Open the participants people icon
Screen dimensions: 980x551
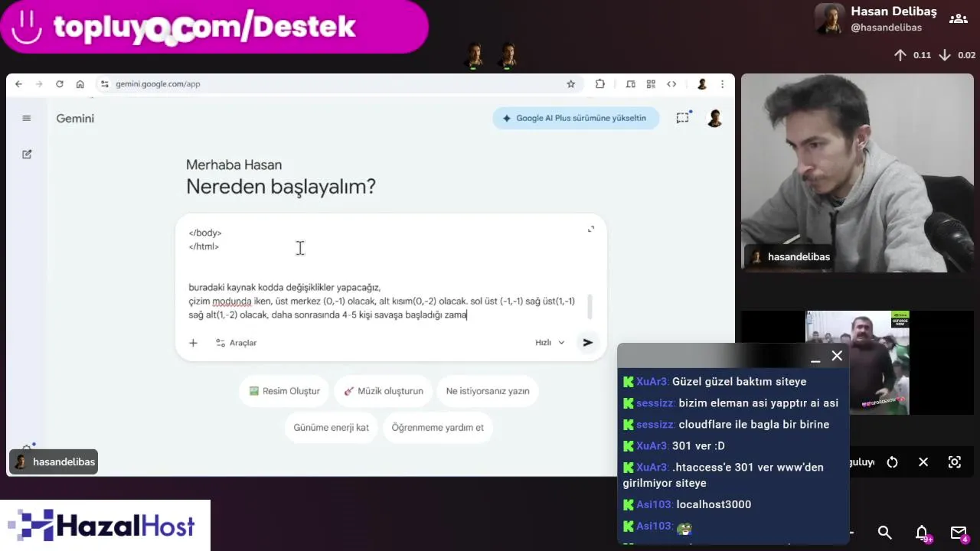pos(958,18)
